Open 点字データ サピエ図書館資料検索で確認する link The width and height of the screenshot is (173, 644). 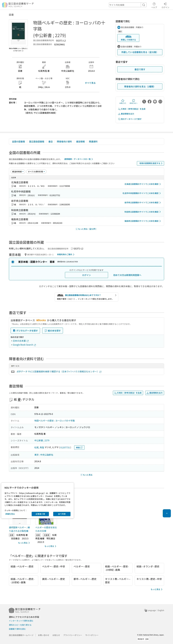pyautogui.click(x=59, y=372)
